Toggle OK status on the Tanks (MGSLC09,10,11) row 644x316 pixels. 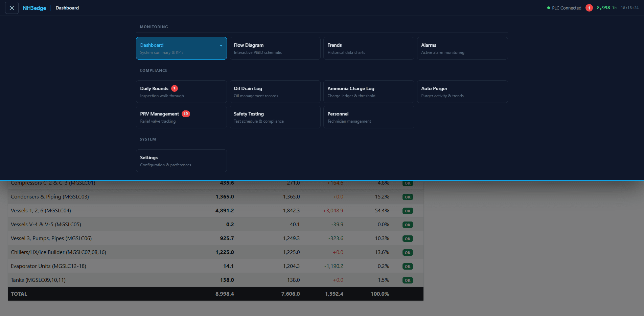tap(407, 280)
